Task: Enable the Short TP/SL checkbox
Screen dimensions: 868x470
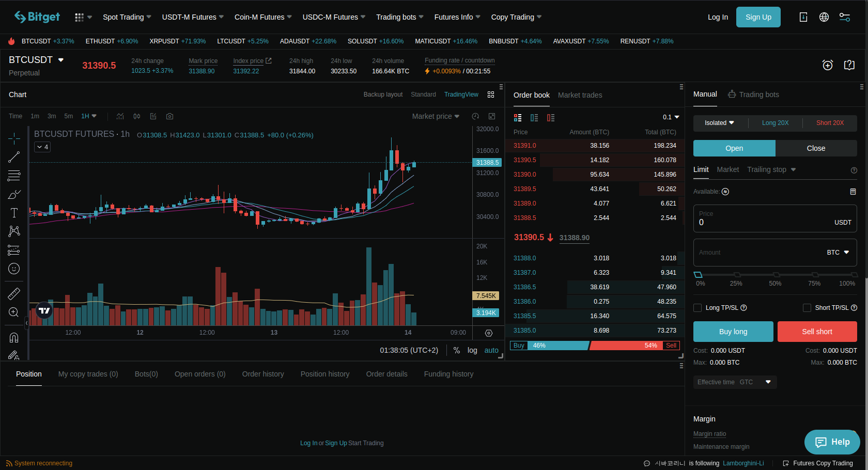Action: (x=807, y=308)
